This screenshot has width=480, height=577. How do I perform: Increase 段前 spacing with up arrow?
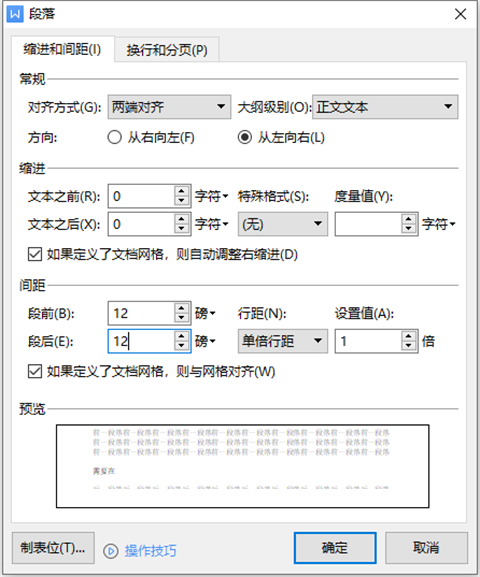point(181,308)
